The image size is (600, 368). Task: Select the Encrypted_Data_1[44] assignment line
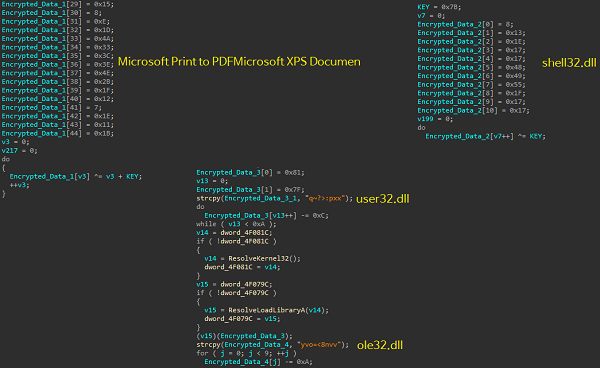[x=58, y=133]
